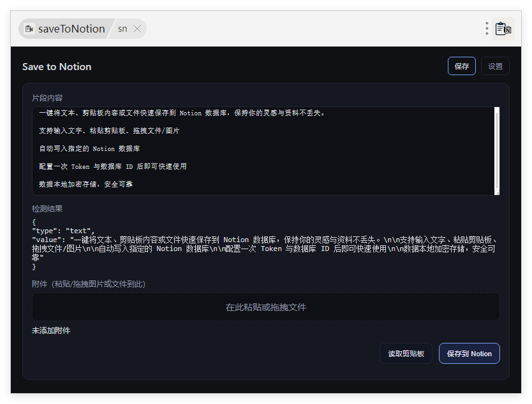The width and height of the screenshot is (532, 404).
Task: Click the line 数据本地加密存储，安全可靠
Action: click(85, 184)
